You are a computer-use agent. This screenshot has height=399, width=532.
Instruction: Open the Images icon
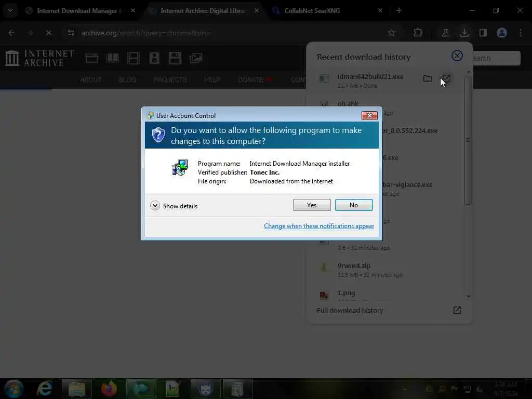click(x=196, y=58)
